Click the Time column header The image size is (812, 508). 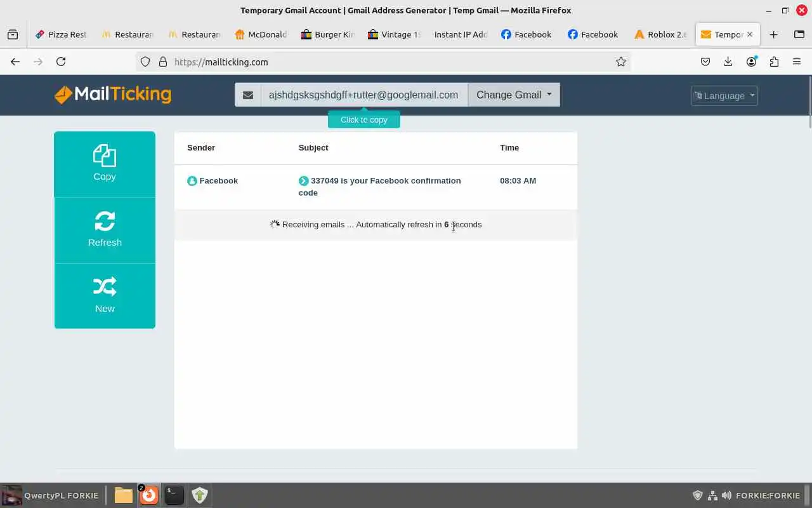(509, 147)
